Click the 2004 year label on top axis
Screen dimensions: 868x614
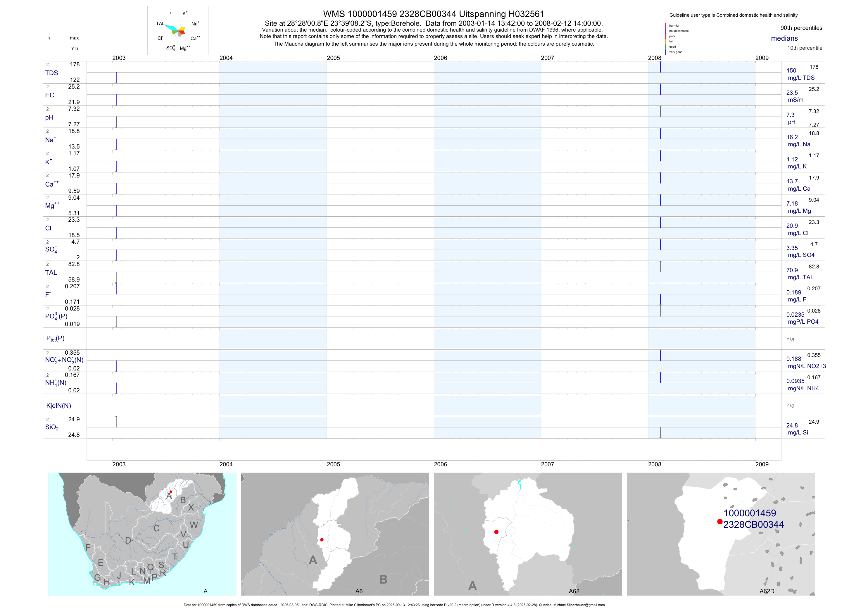click(x=226, y=58)
